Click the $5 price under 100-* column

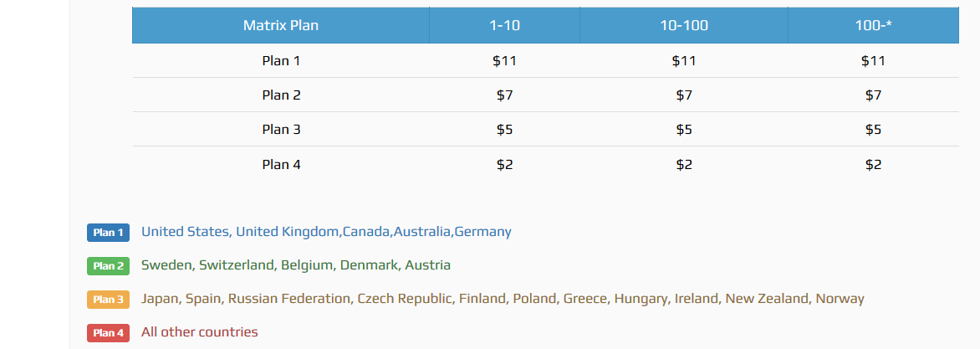[873, 130]
